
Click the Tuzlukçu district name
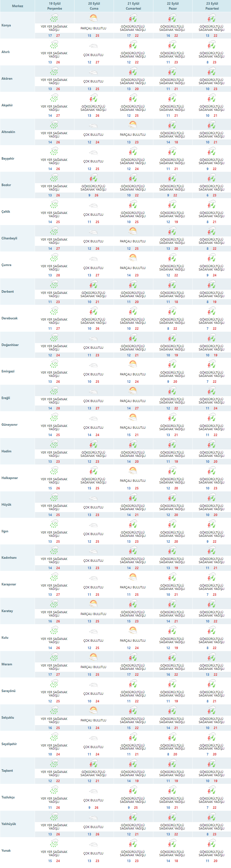tap(8, 797)
